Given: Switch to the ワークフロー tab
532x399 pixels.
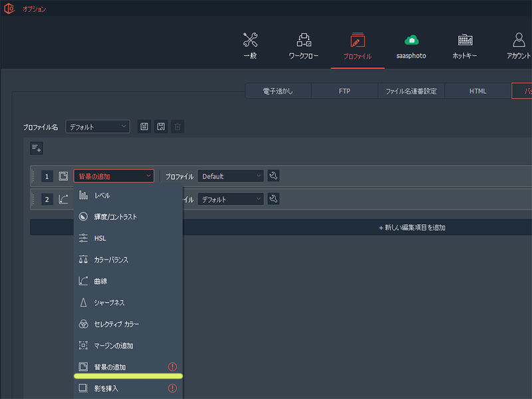Looking at the screenshot, I should pos(303,46).
